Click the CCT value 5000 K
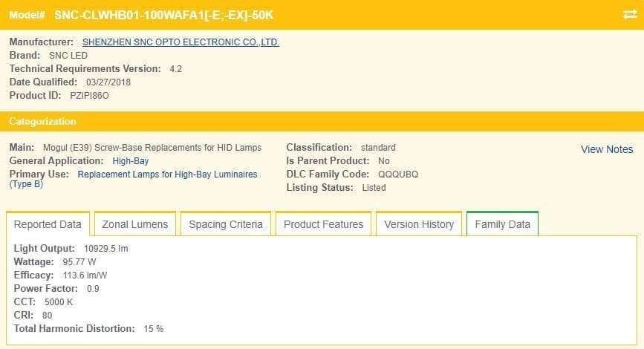The width and height of the screenshot is (644, 349). coord(59,302)
